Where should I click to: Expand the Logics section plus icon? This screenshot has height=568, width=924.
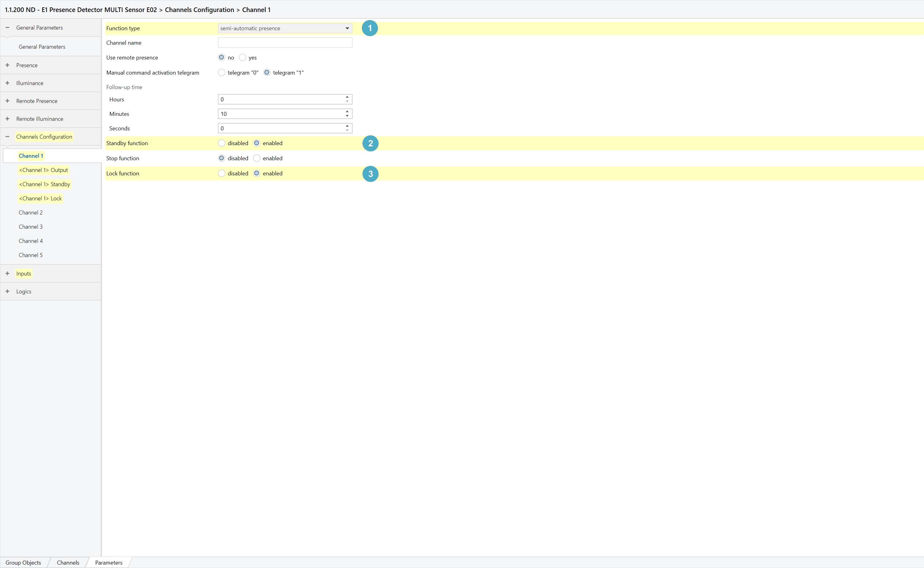7,292
